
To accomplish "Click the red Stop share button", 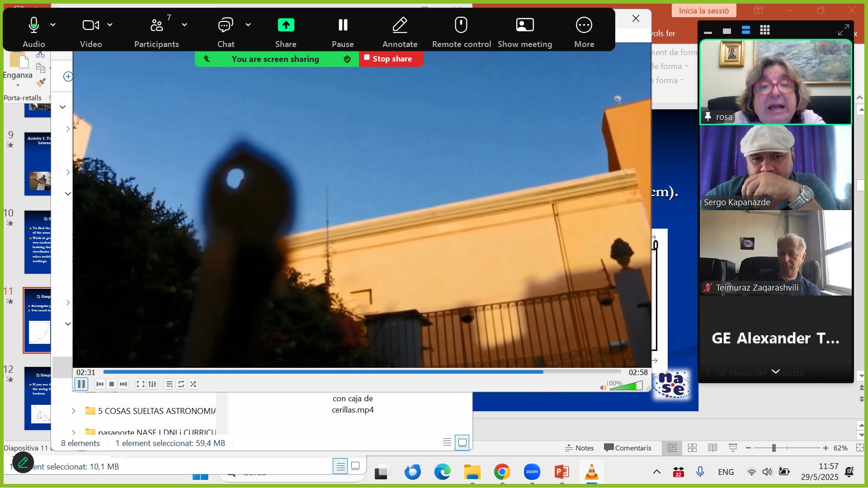I will coord(392,59).
